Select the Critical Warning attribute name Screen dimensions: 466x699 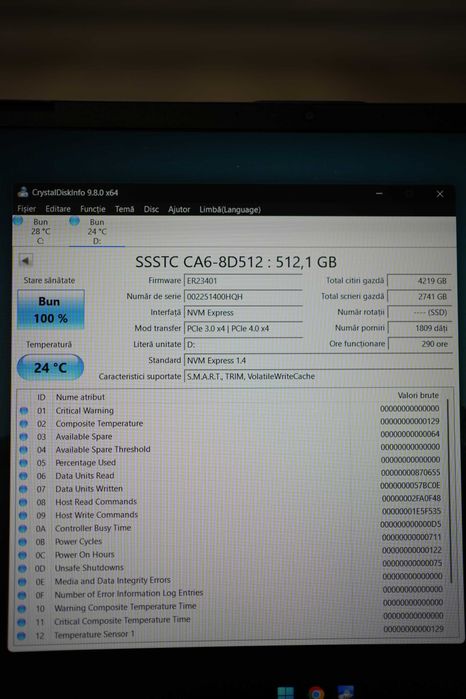[84, 411]
